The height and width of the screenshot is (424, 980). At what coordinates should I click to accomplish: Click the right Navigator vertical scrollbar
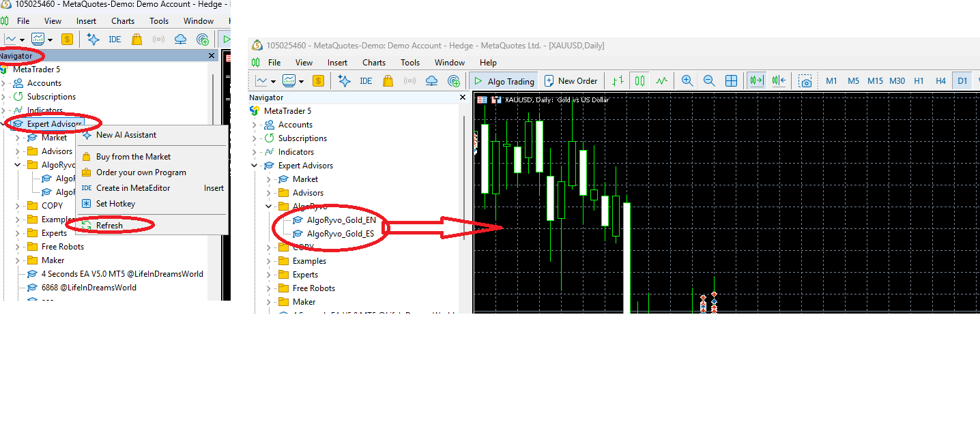coord(465,177)
